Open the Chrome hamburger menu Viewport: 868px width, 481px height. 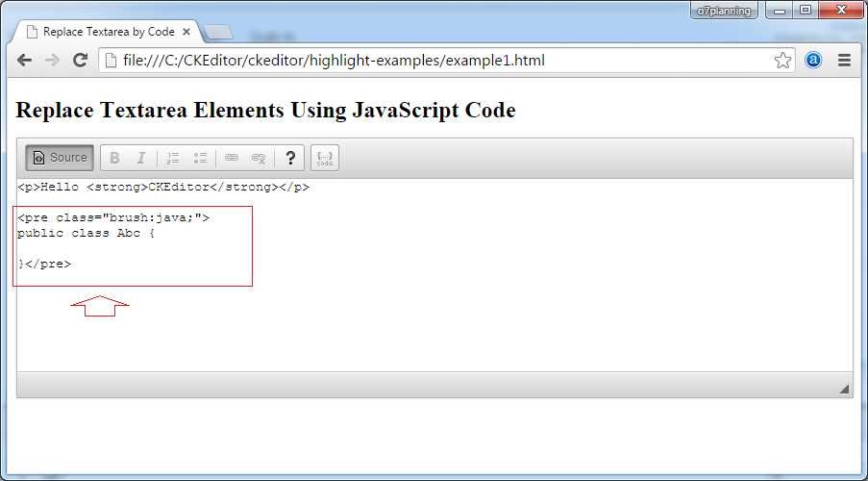pyautogui.click(x=844, y=61)
